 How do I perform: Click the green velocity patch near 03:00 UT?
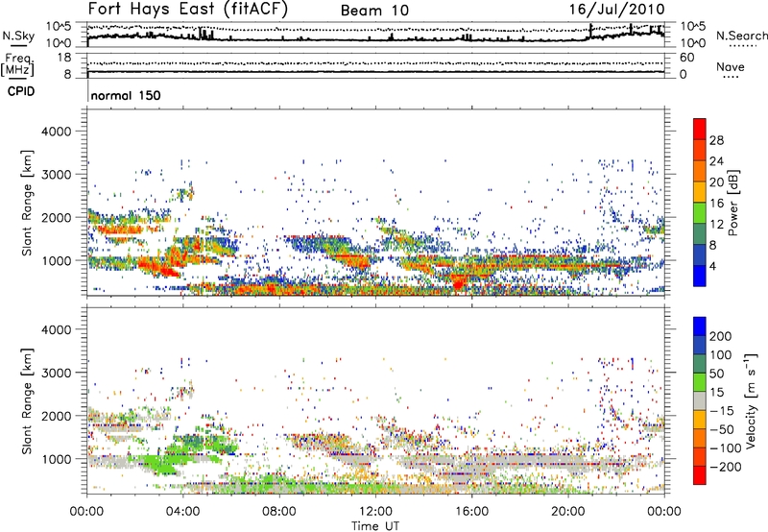159,465
